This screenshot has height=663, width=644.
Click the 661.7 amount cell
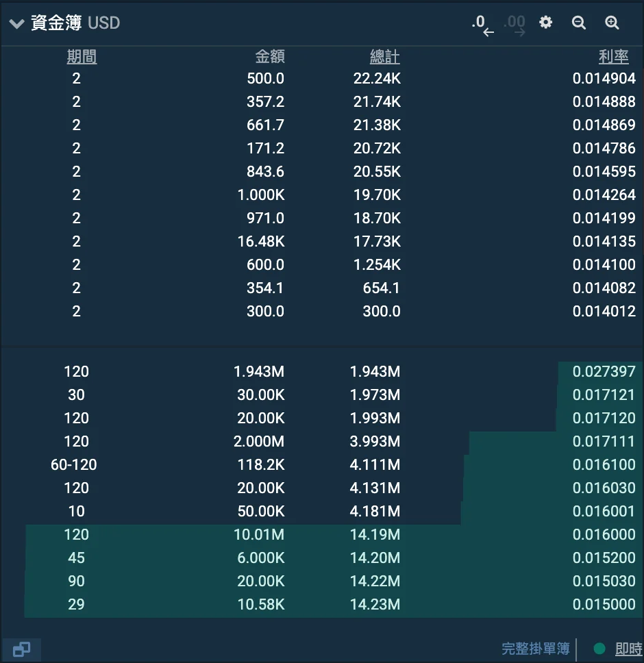click(x=266, y=125)
